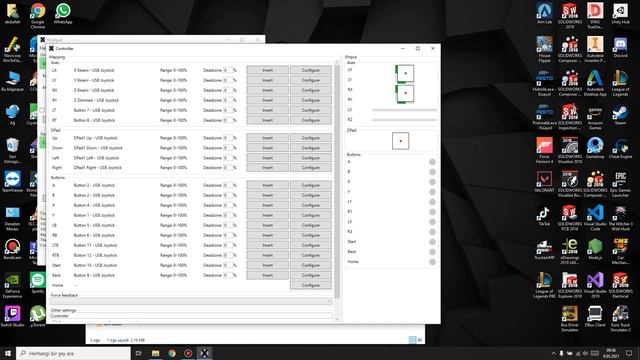
Task: Click Invert for the Start button row
Action: click(267, 265)
